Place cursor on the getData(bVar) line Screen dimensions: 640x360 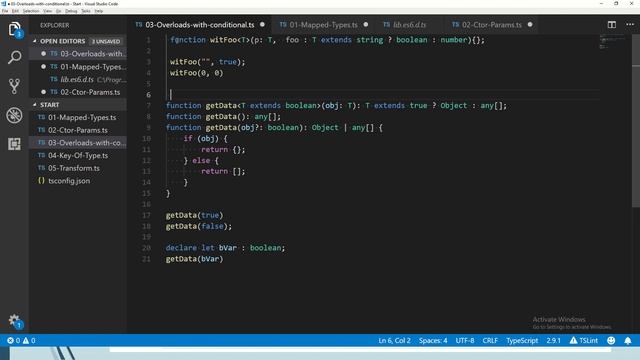tap(194, 259)
